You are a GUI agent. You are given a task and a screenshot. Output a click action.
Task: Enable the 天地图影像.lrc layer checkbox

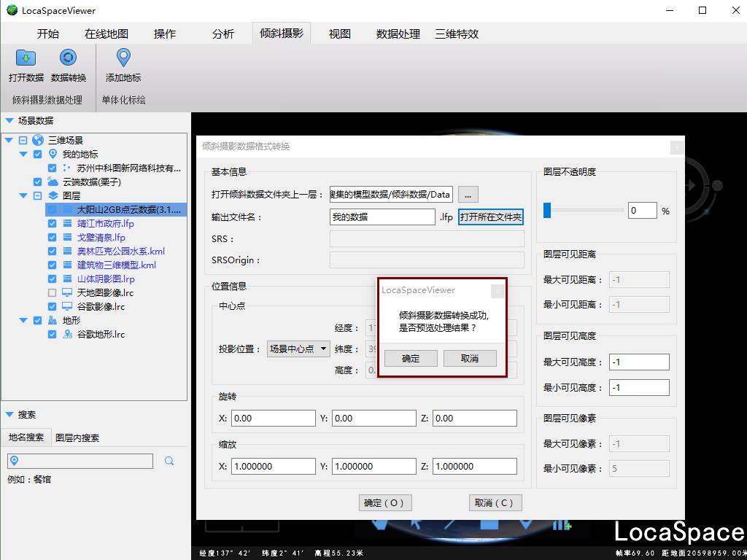click(53, 292)
